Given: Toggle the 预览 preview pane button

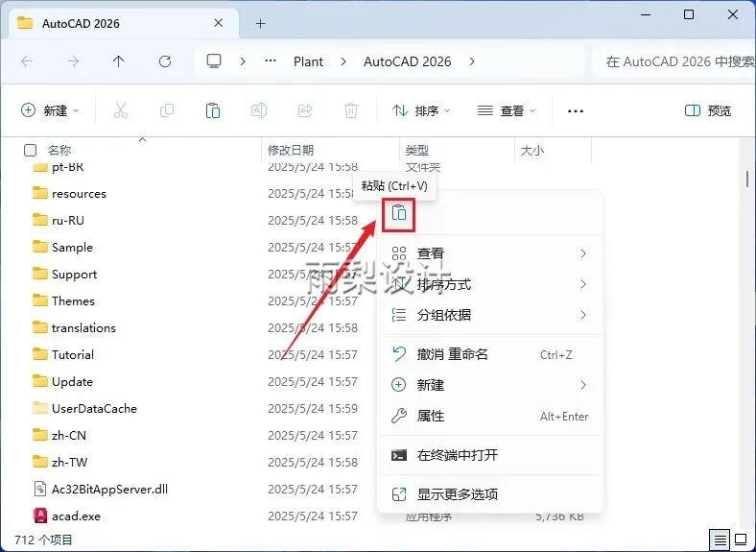Looking at the screenshot, I should click(708, 111).
